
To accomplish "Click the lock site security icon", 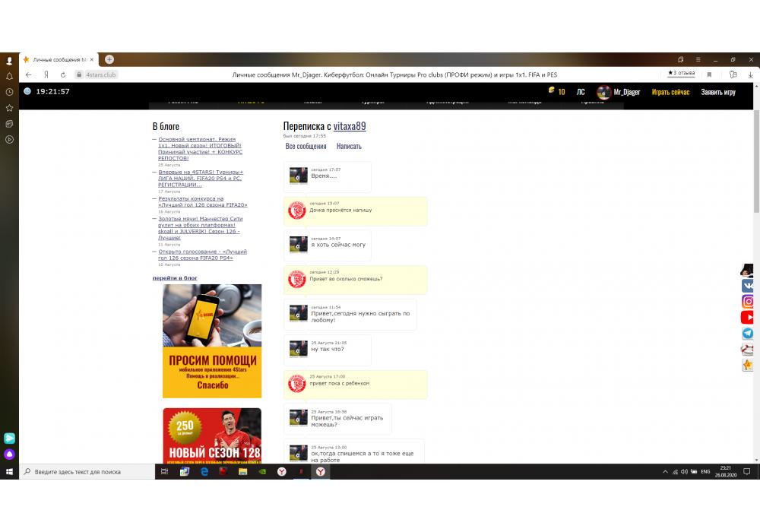I will (79, 74).
